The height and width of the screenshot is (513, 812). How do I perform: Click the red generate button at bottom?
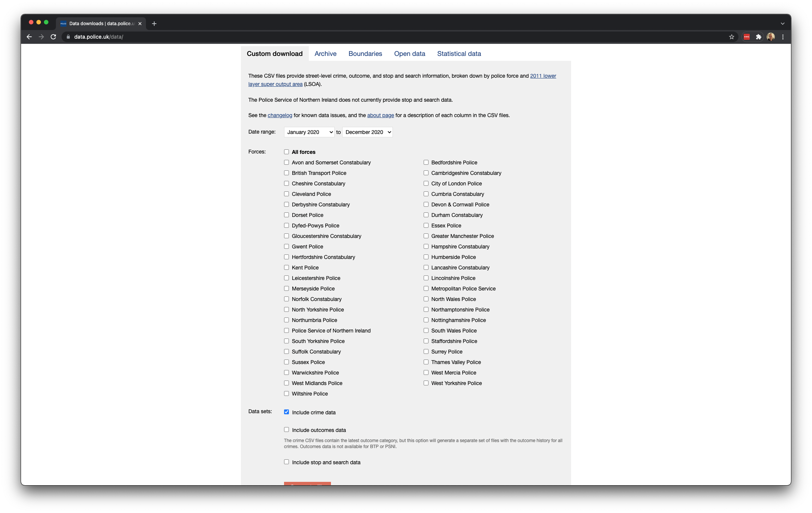coord(307,483)
